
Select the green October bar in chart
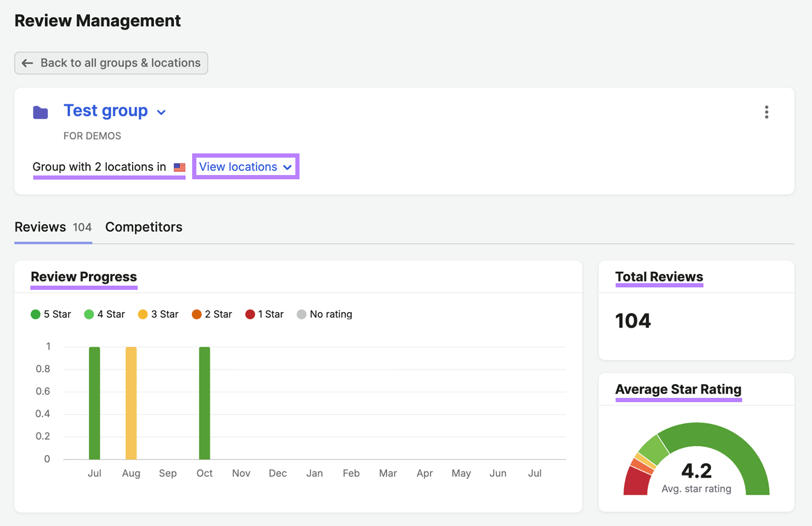[x=205, y=403]
